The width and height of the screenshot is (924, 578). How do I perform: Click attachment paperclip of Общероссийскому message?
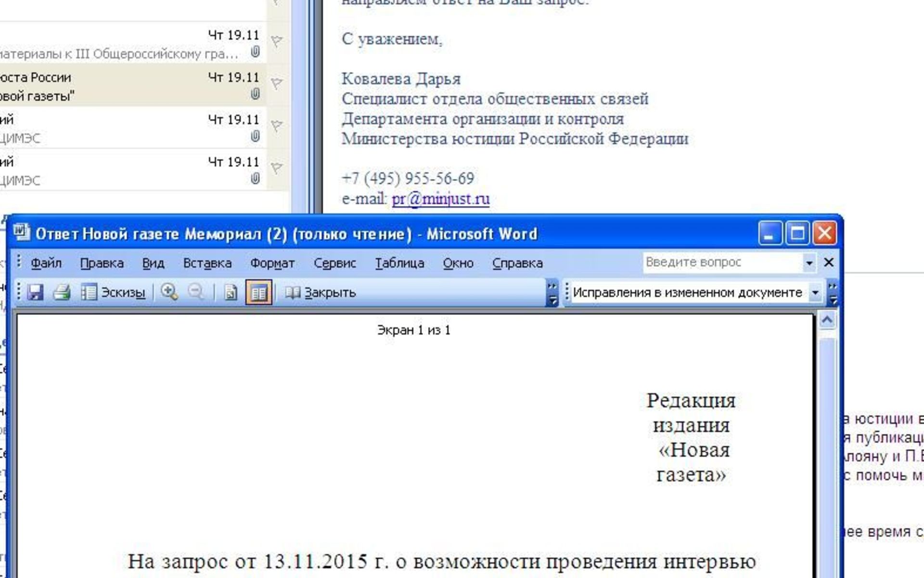(255, 52)
